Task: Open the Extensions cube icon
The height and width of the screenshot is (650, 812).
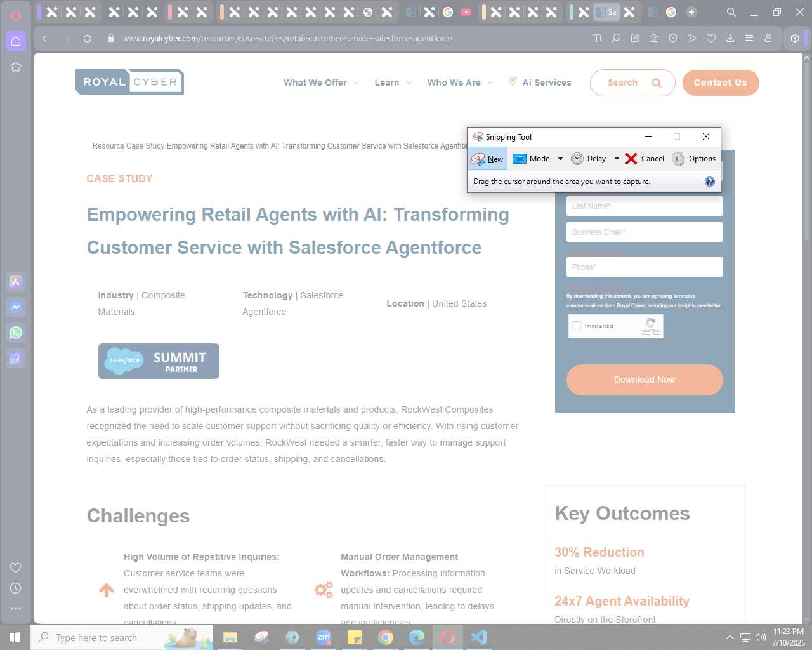Action: point(795,38)
